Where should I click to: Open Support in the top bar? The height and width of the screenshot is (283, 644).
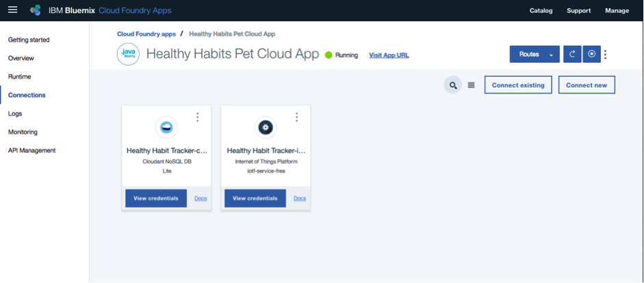point(579,11)
